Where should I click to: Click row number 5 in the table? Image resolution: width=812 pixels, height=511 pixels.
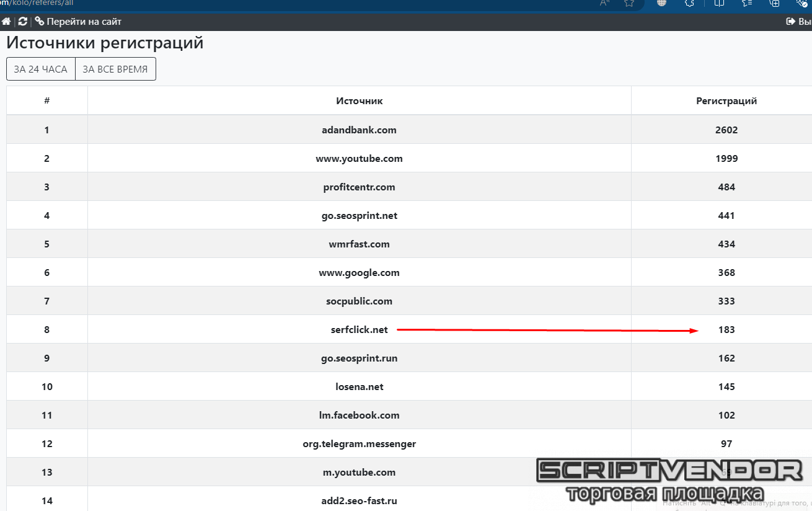47,244
